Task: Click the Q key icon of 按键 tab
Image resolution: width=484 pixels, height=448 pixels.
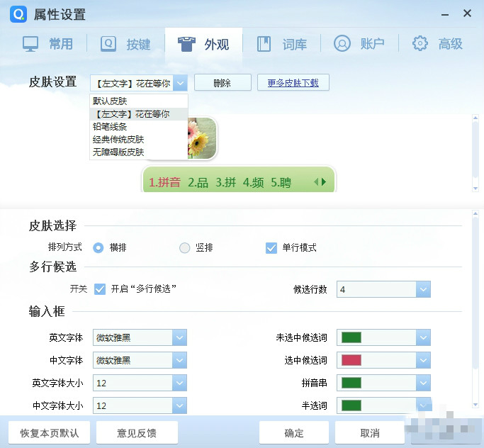Action: tap(108, 44)
